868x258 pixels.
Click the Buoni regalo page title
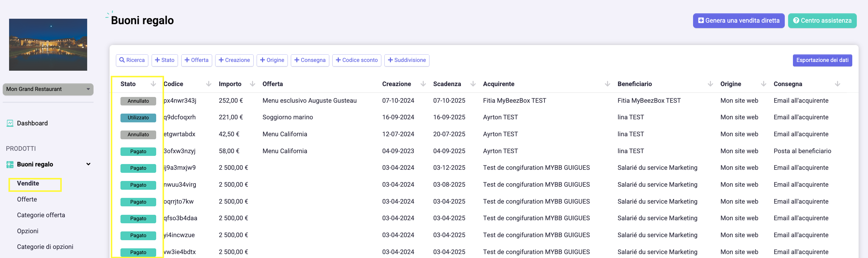pos(142,21)
